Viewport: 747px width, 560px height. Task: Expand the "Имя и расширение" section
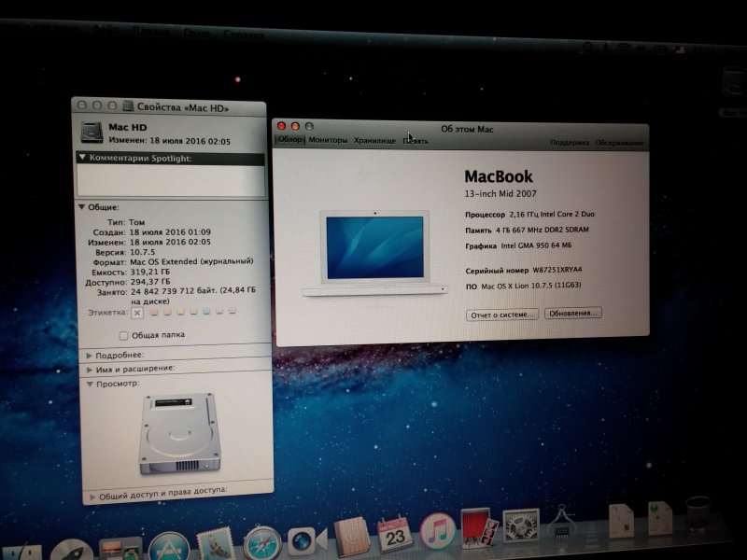tap(90, 369)
